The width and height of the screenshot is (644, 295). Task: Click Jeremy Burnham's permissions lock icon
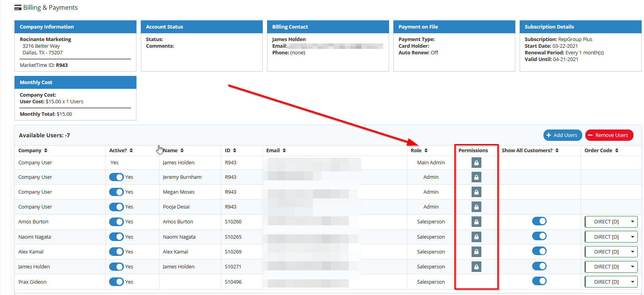click(476, 177)
